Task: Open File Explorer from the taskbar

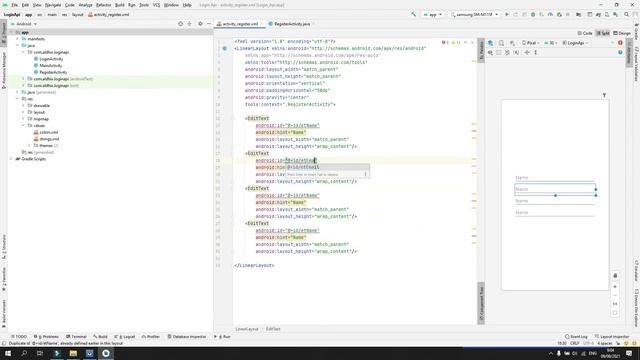Action: (x=73, y=353)
